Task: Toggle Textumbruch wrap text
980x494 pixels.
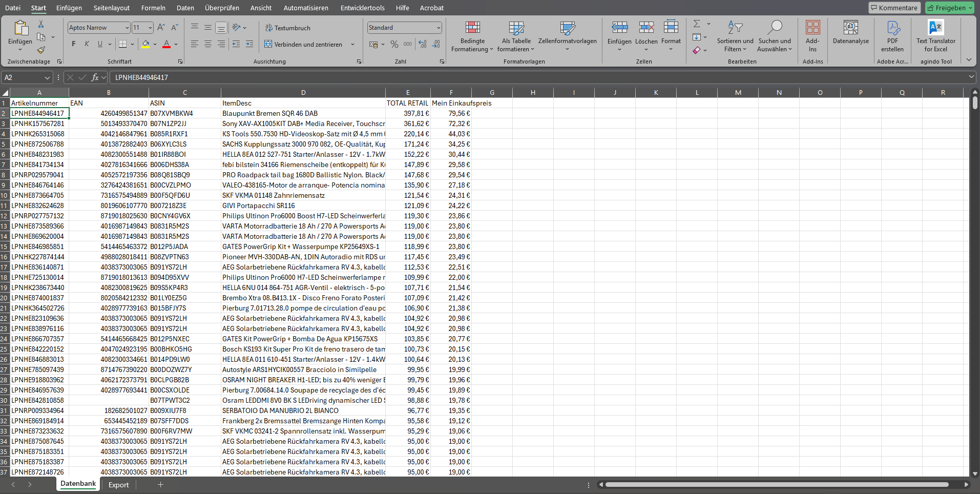Action: [287, 28]
